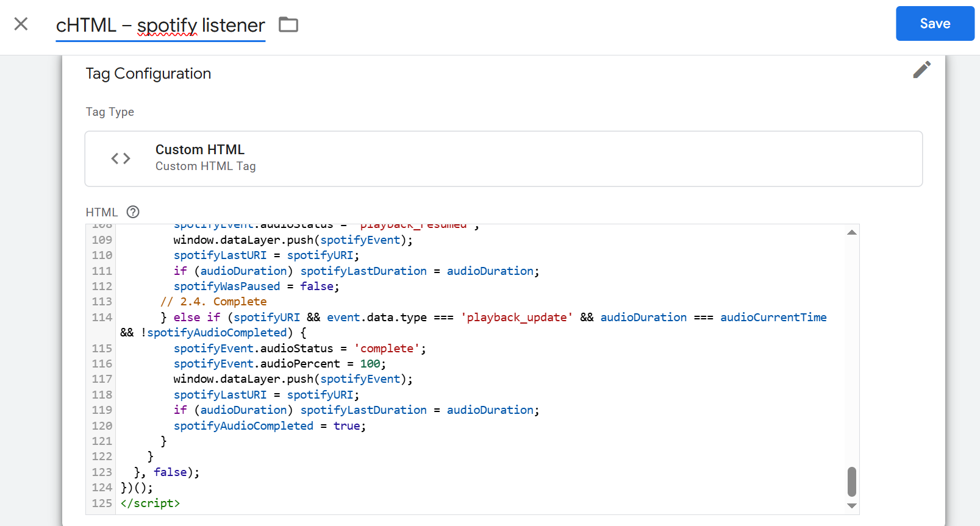Image resolution: width=980 pixels, height=526 pixels.
Task: Click line number 114 in gutter
Action: click(102, 317)
